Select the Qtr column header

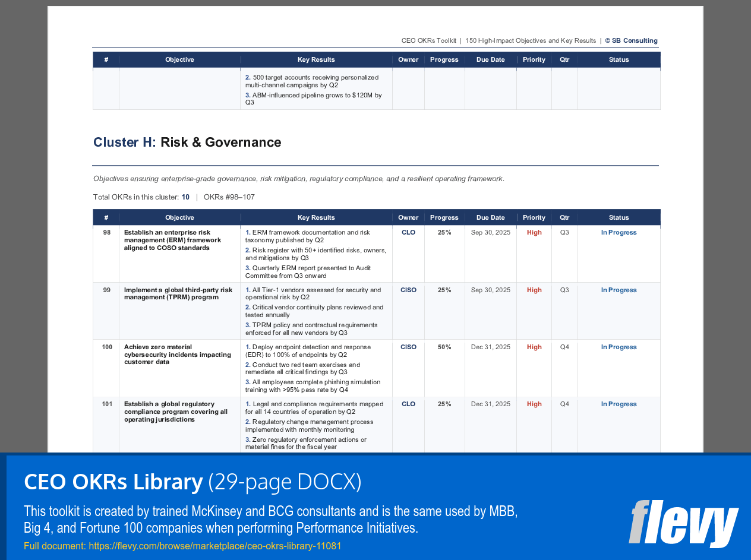point(564,217)
